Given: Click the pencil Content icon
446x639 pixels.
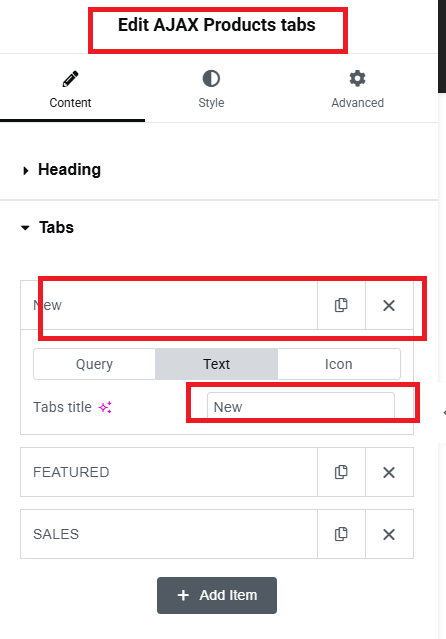Looking at the screenshot, I should pyautogui.click(x=70, y=79).
